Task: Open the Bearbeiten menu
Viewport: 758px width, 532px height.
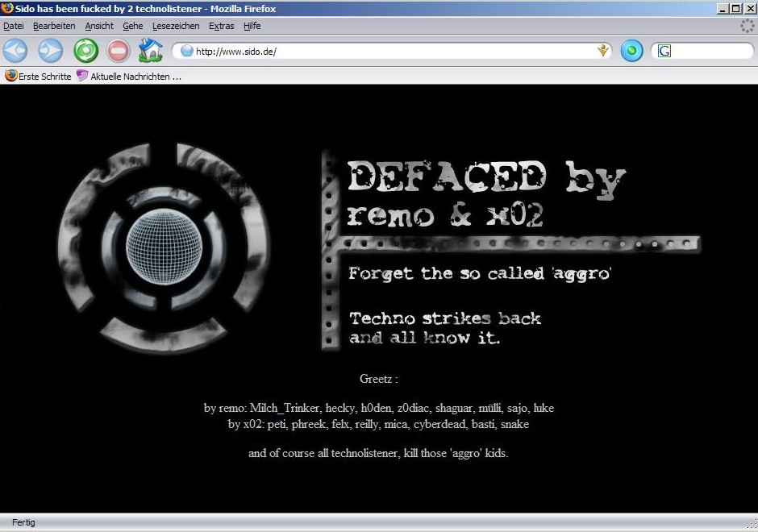Action: click(54, 26)
